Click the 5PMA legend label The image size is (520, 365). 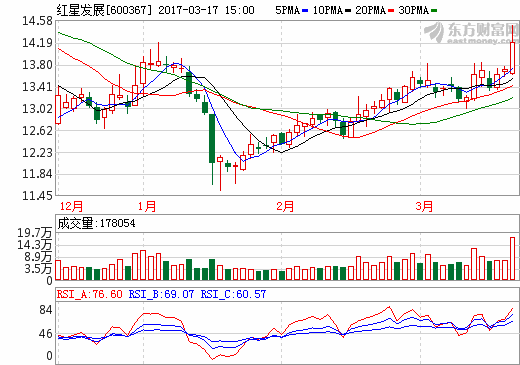(x=288, y=10)
